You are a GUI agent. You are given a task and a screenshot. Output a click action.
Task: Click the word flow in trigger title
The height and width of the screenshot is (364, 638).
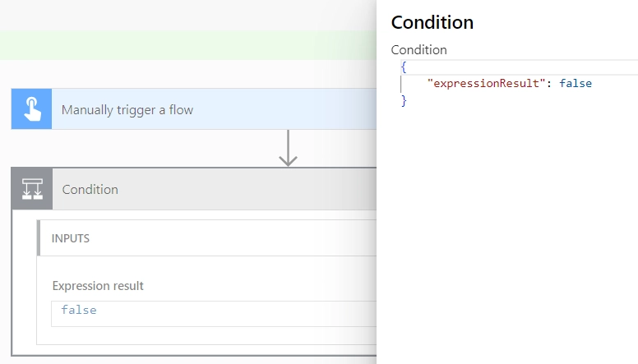[181, 110]
